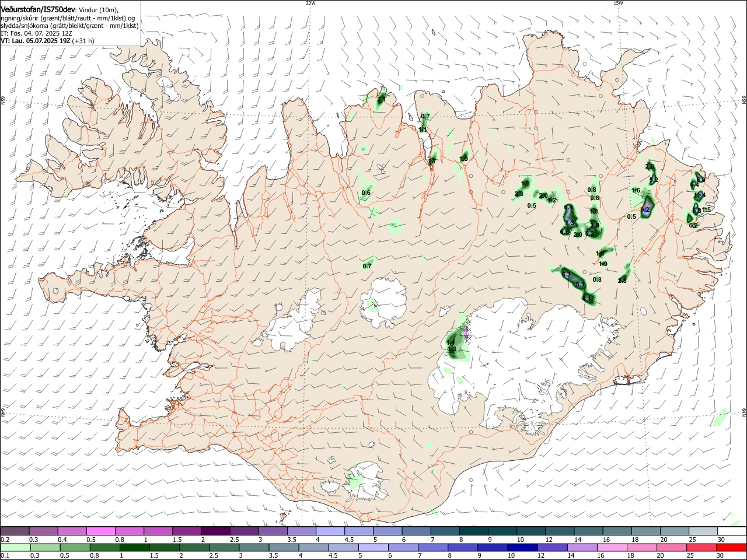The image size is (747, 560).
Task: Select the royal blue 8 rain legend swatch
Action: point(462,547)
